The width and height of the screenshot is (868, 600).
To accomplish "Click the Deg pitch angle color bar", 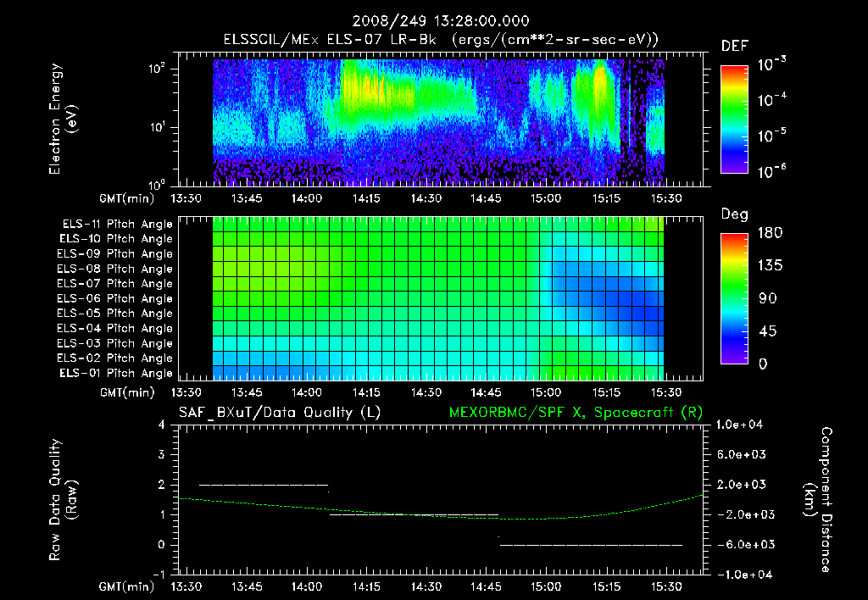I will (x=734, y=298).
